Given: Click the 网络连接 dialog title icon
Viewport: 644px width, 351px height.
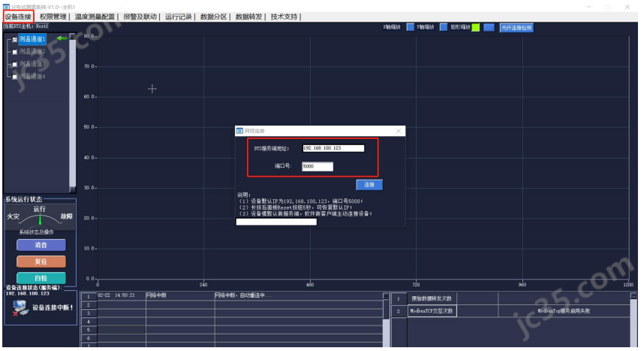Looking at the screenshot, I should 239,131.
